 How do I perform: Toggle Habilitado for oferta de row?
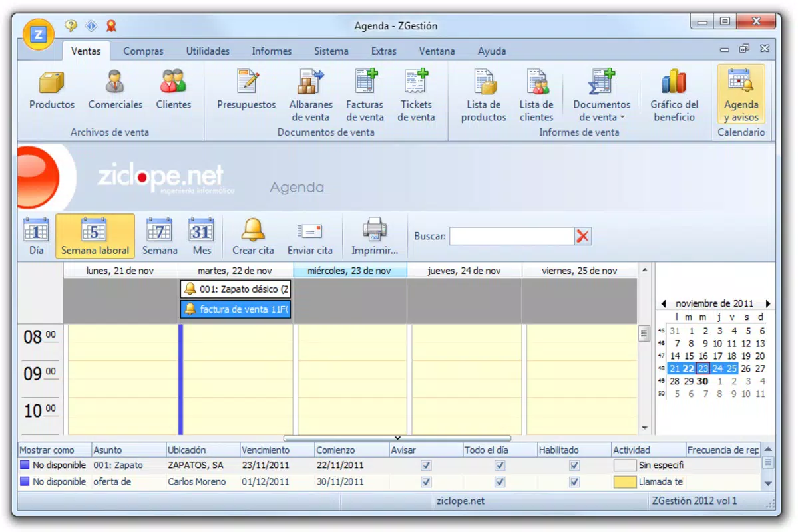[x=574, y=481]
